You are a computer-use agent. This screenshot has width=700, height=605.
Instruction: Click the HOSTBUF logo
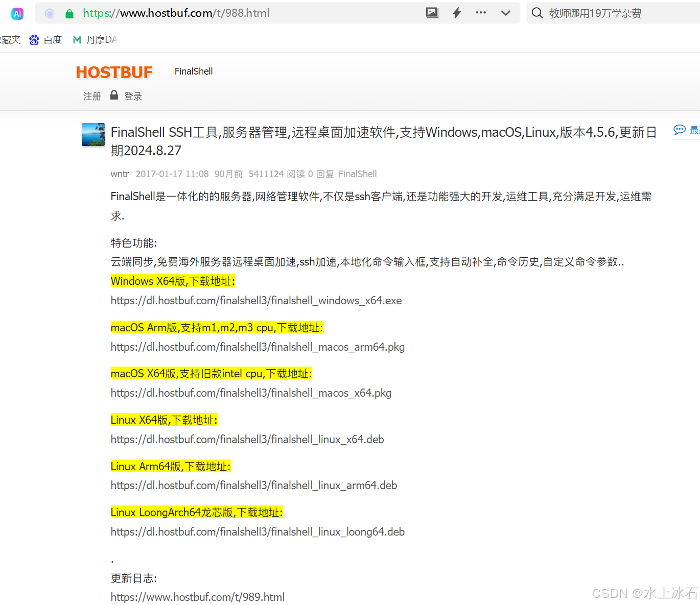[114, 72]
